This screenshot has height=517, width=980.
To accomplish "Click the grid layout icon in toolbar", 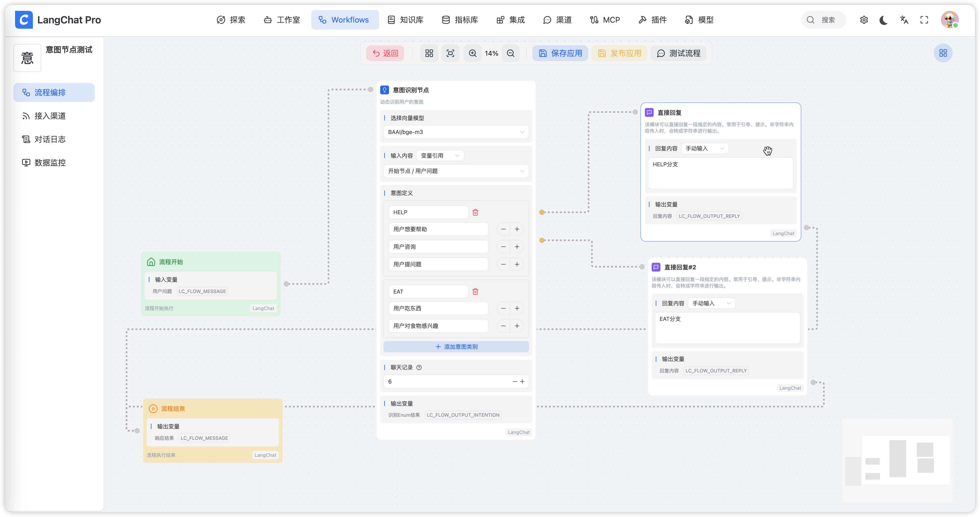I will [x=429, y=53].
